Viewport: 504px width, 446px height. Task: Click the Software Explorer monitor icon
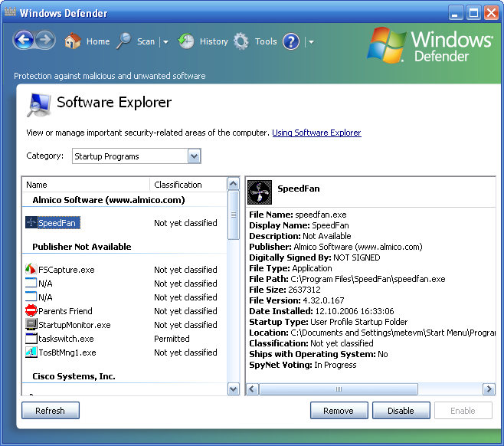point(39,105)
